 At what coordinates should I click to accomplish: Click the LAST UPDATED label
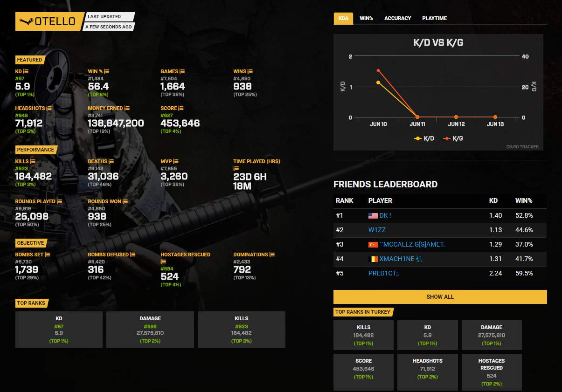(x=104, y=17)
